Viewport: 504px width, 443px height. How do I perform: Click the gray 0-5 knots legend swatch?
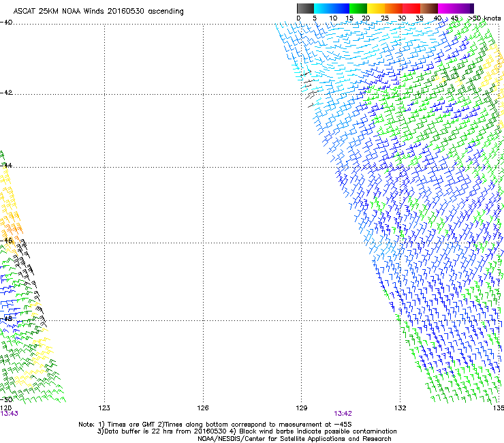[x=305, y=8]
